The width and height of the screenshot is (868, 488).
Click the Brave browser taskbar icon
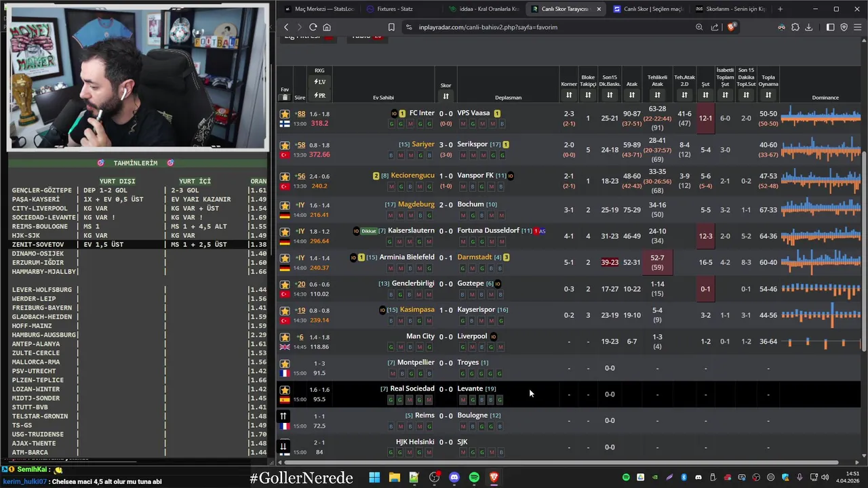click(494, 477)
